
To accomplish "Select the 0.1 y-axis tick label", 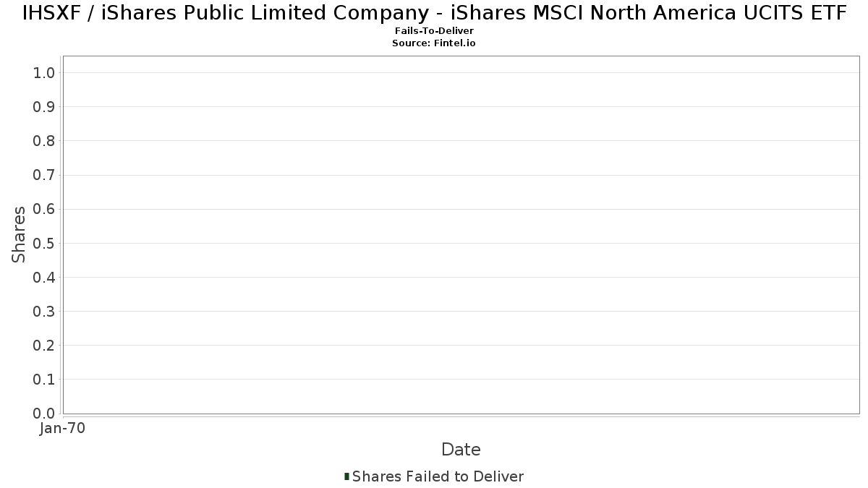I will 44,380.
